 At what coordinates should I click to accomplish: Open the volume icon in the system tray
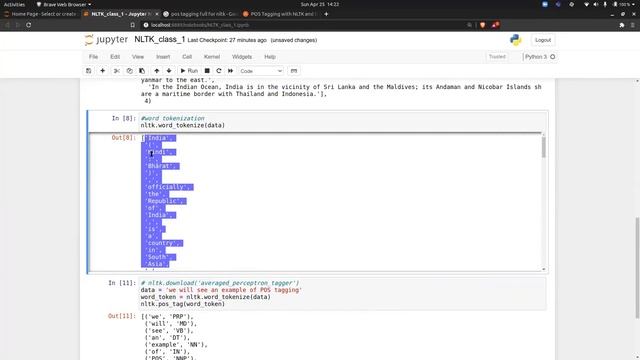(x=596, y=4)
